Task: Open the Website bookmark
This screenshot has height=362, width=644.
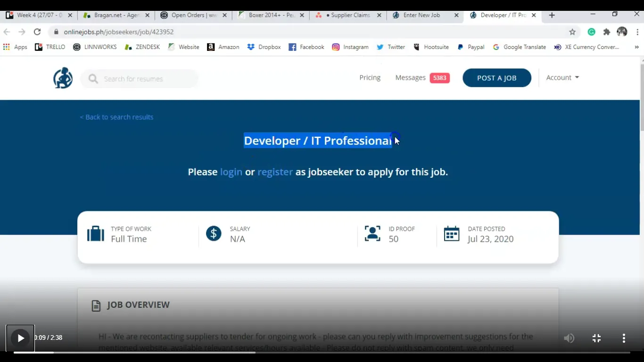Action: (183, 47)
